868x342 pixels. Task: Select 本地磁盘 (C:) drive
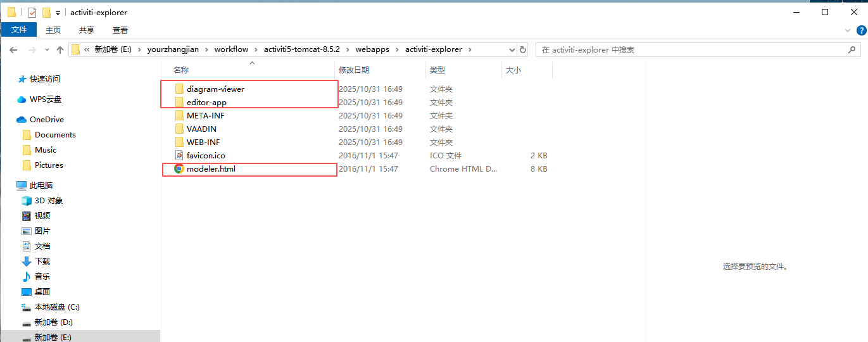click(x=56, y=307)
